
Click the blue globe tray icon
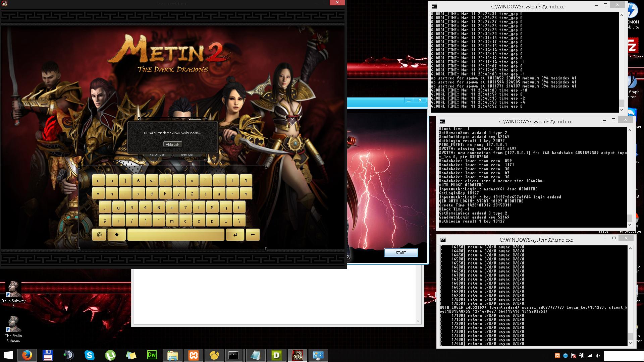click(x=566, y=356)
